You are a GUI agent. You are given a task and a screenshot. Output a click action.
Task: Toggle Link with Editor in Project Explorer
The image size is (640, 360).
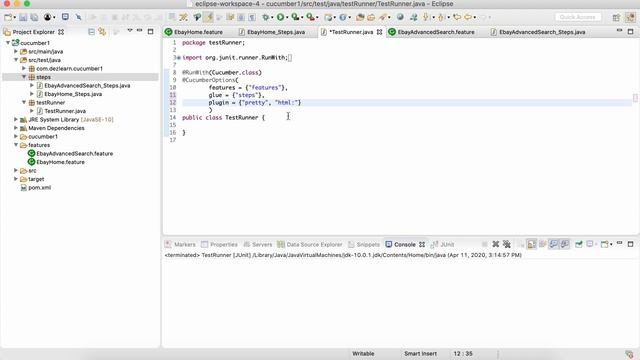pyautogui.click(x=102, y=31)
